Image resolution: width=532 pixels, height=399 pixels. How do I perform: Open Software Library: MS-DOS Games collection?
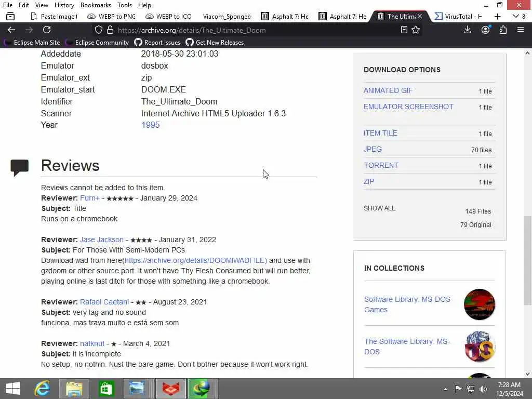click(407, 304)
